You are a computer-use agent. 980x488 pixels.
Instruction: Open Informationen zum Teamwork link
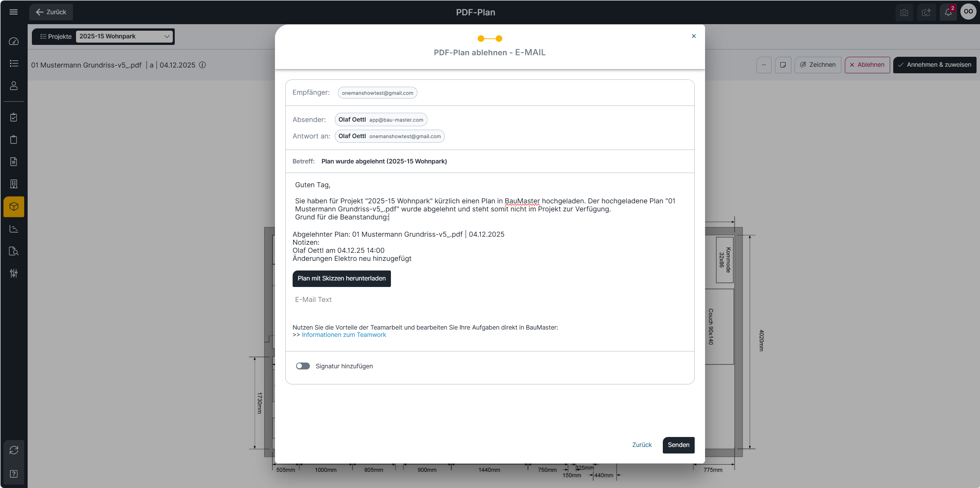click(344, 335)
